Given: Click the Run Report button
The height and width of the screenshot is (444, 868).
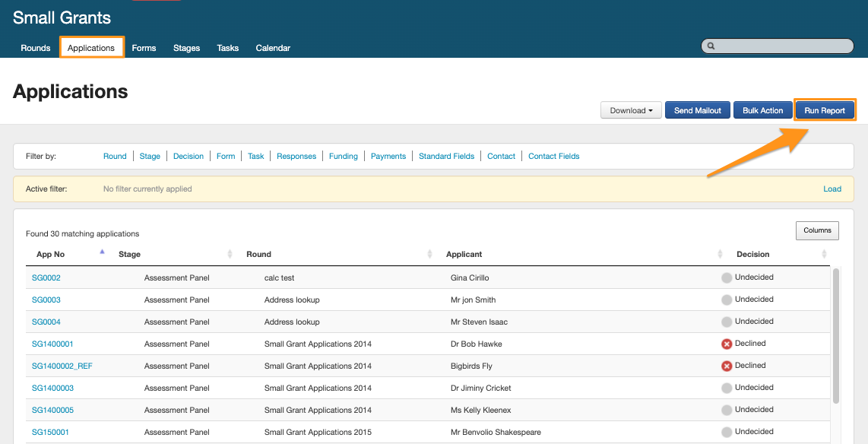Looking at the screenshot, I should point(825,110).
